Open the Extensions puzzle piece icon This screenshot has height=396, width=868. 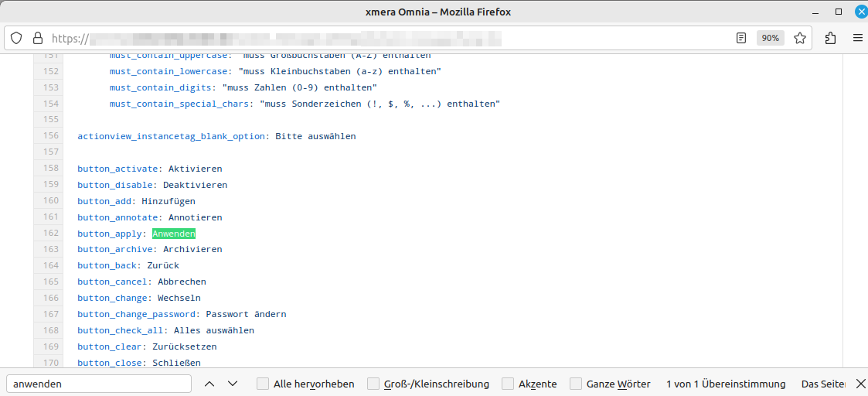click(831, 38)
